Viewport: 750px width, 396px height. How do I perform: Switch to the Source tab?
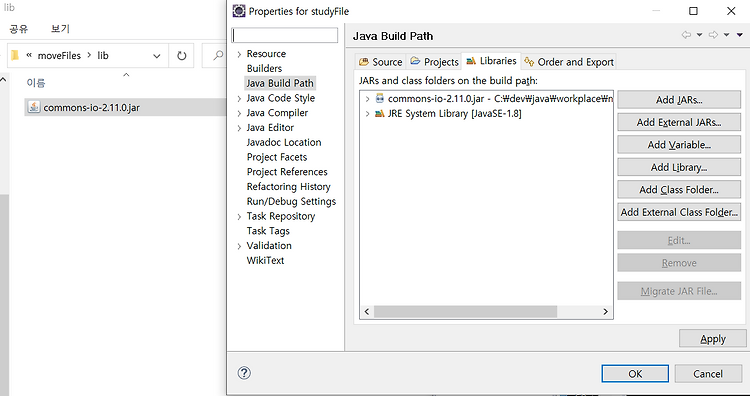click(x=381, y=62)
